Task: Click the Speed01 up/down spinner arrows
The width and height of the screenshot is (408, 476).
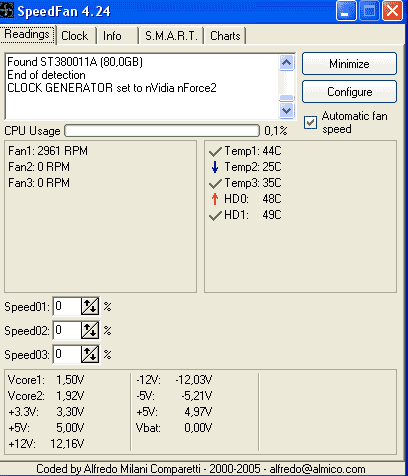Action: tap(90, 306)
